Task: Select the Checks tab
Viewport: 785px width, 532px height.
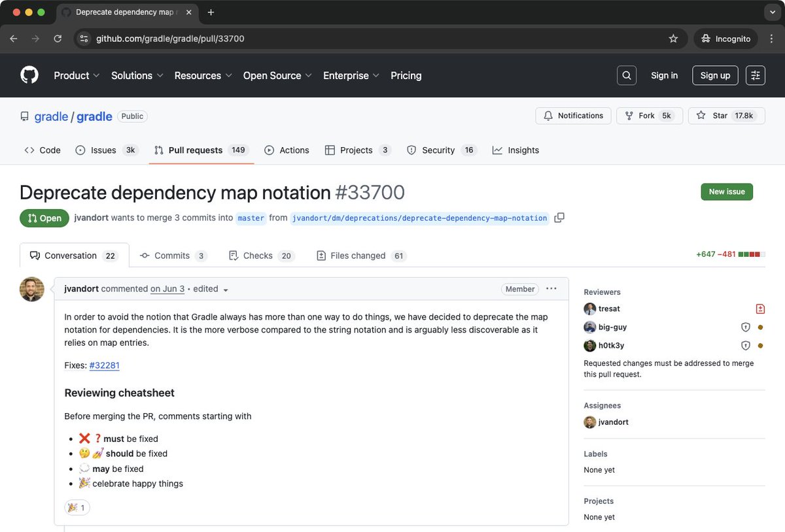Action: pyautogui.click(x=261, y=256)
